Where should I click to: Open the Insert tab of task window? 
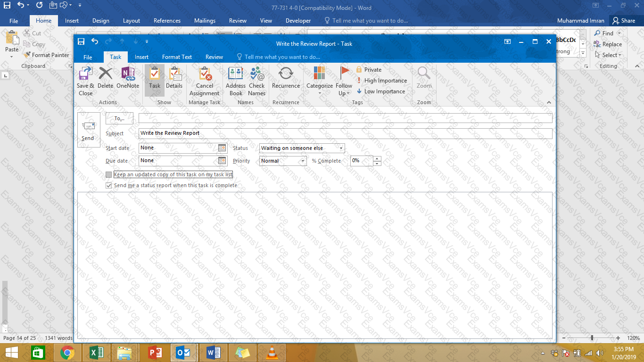click(x=141, y=57)
